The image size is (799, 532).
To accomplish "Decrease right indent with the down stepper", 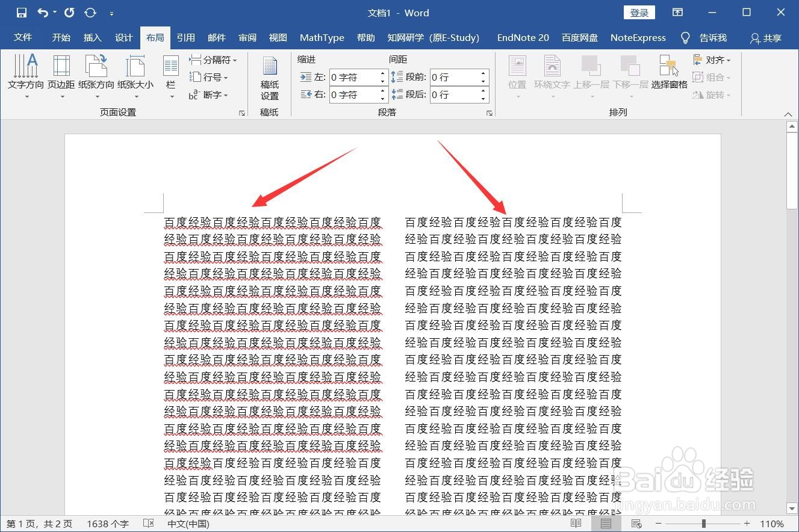I will pos(383,99).
